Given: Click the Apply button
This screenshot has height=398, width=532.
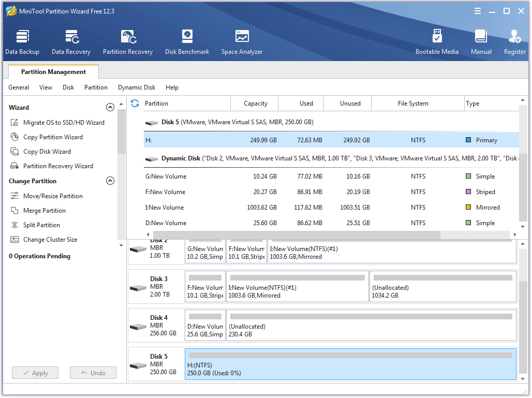Looking at the screenshot, I should tap(35, 373).
